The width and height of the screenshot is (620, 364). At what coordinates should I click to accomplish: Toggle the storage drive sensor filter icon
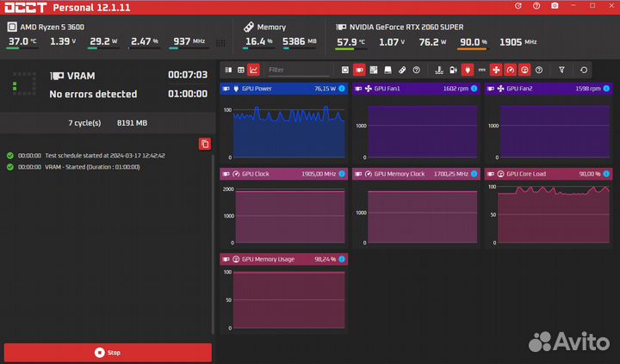[x=387, y=70]
